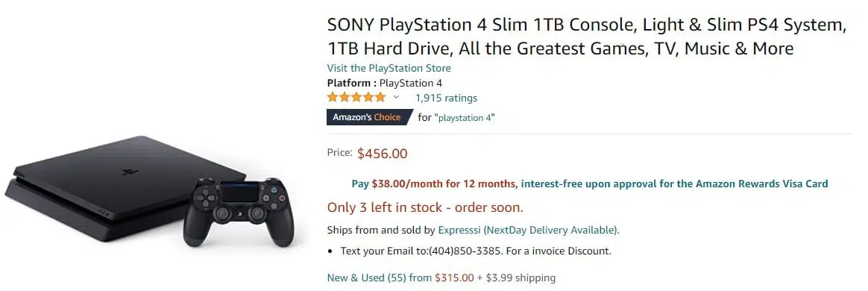Click the Only 3 left in stock notice

(x=425, y=208)
